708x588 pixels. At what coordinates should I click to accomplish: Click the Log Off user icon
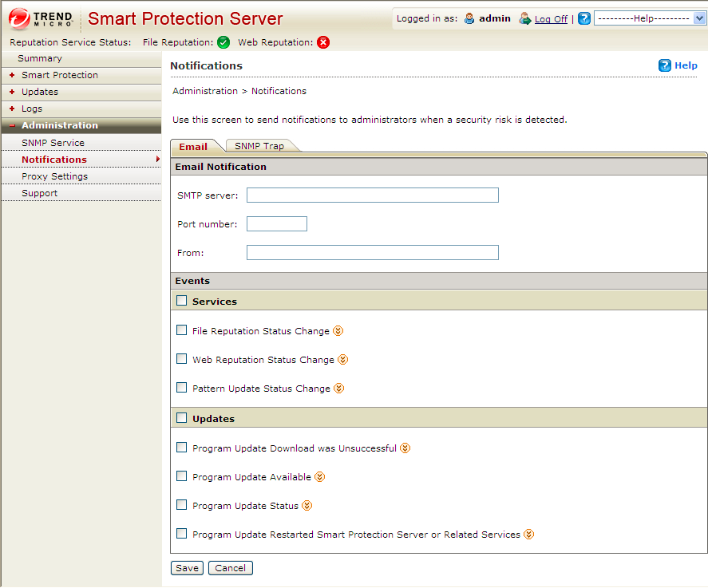[x=524, y=18]
